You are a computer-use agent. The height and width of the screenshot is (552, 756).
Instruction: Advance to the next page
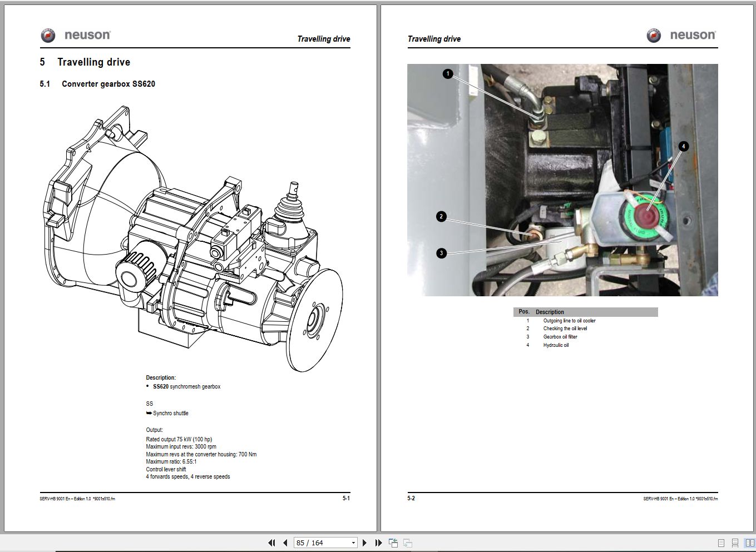tap(365, 542)
